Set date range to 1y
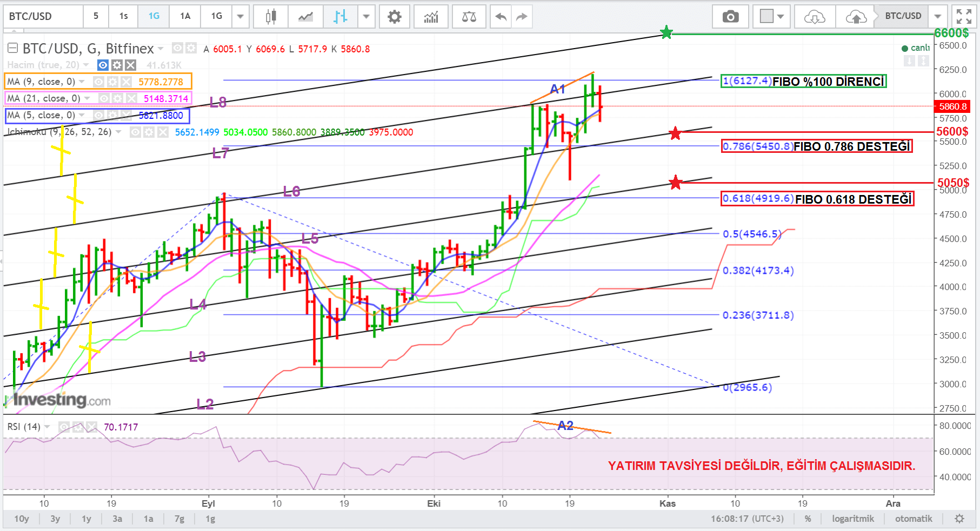This screenshot has height=531, width=980. click(86, 519)
